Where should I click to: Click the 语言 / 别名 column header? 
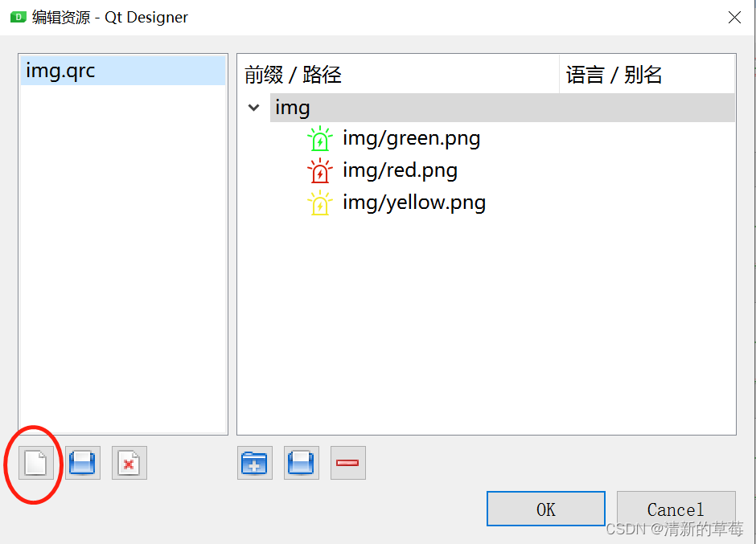pyautogui.click(x=647, y=74)
